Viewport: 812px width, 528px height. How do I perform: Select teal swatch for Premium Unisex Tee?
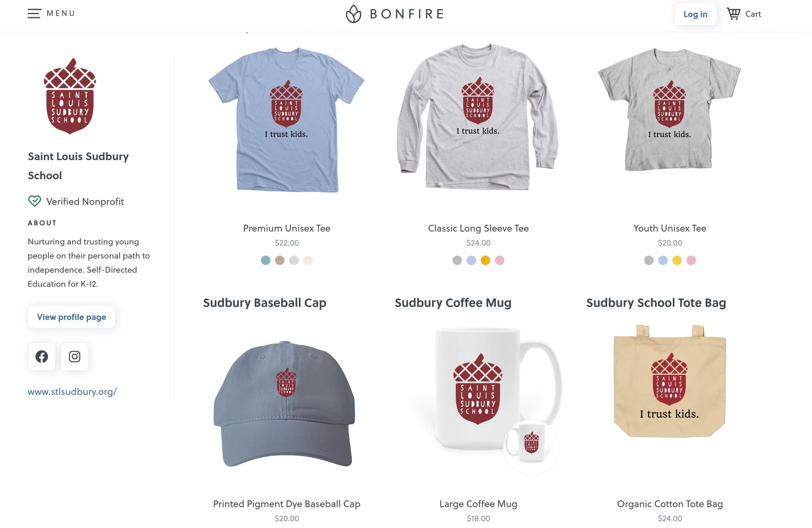coord(265,260)
